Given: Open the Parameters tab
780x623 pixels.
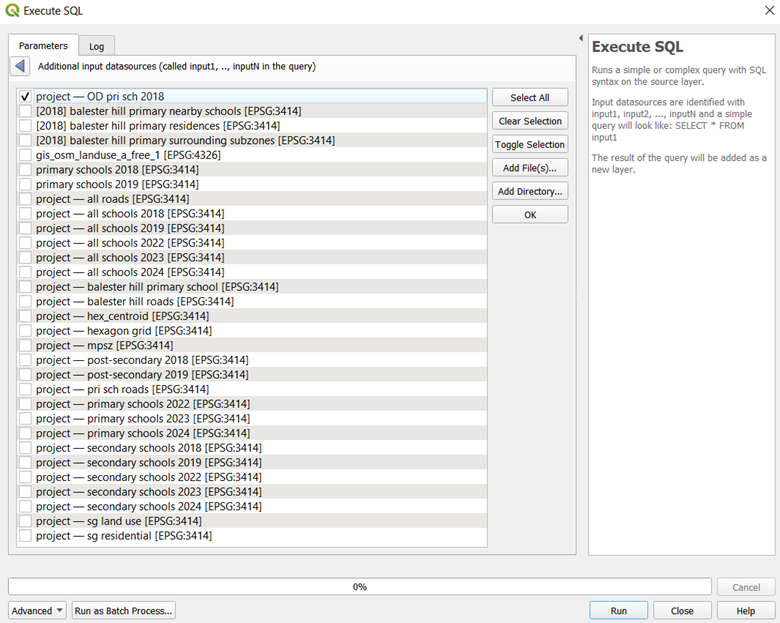Looking at the screenshot, I should pyautogui.click(x=43, y=45).
